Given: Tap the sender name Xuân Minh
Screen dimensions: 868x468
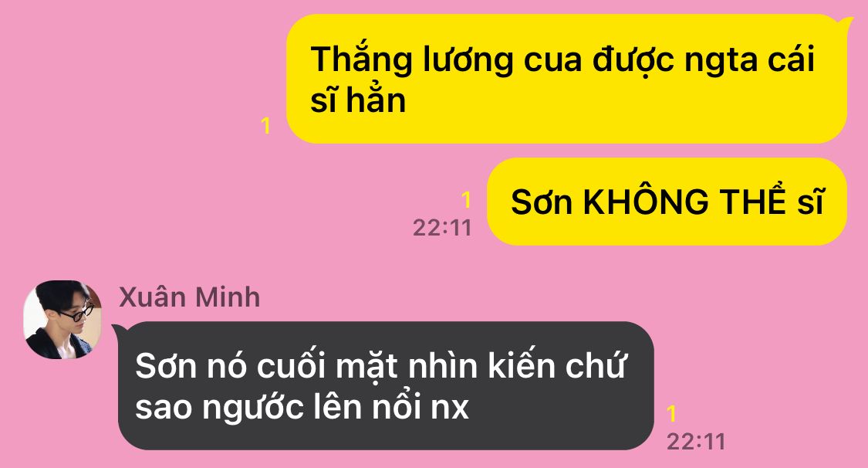Looking at the screenshot, I should pos(189,297).
